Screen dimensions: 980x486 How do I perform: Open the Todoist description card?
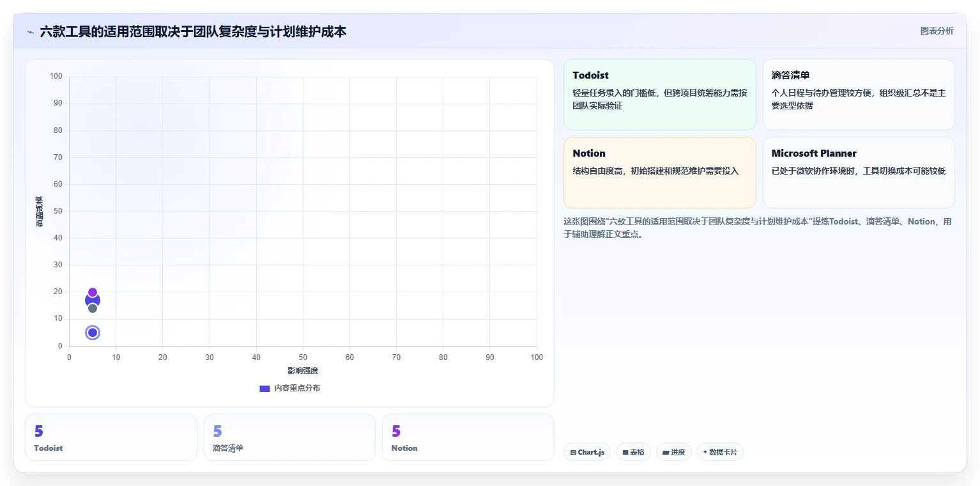(x=660, y=95)
